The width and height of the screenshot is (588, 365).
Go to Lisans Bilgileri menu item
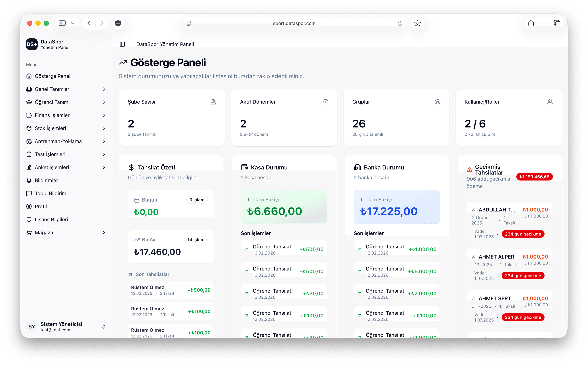point(51,219)
